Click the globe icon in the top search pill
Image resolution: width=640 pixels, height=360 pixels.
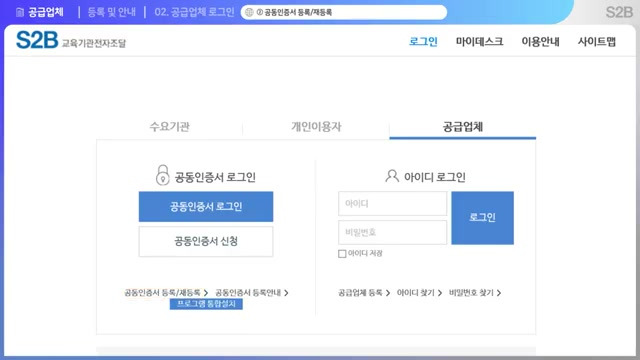coord(249,12)
